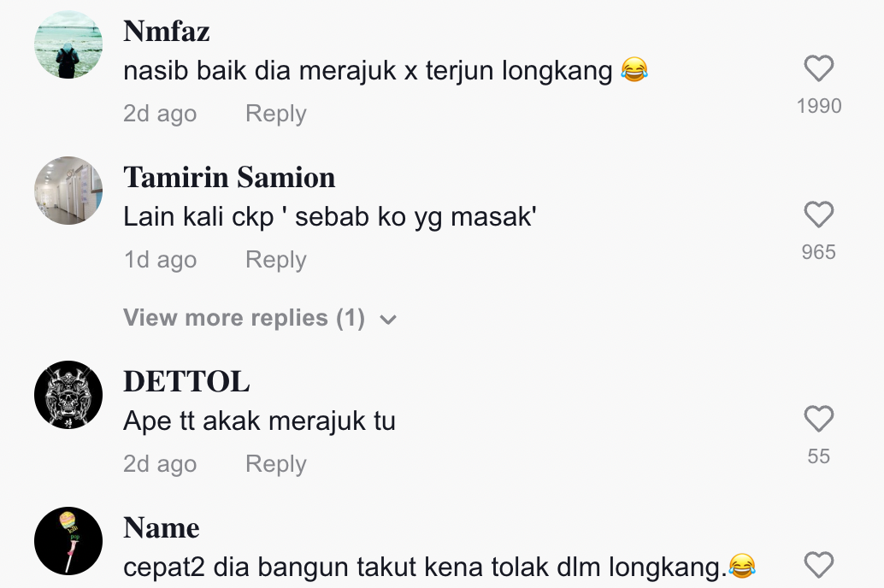Image resolution: width=884 pixels, height=588 pixels.
Task: Expand View more replies (1)
Action: (244, 319)
